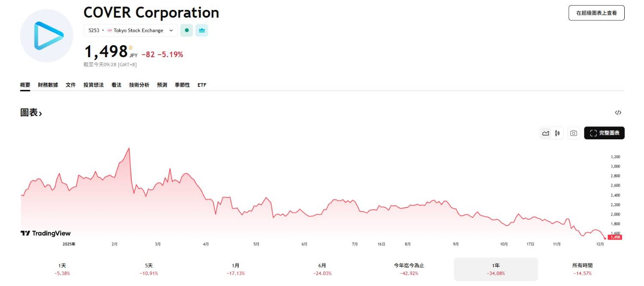
Task: Switch to the 技術分析 tab
Action: tap(139, 85)
